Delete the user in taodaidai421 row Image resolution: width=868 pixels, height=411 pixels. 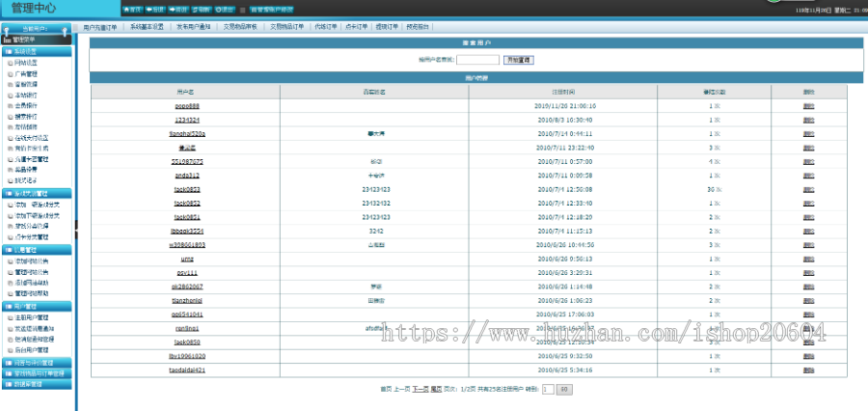809,370
